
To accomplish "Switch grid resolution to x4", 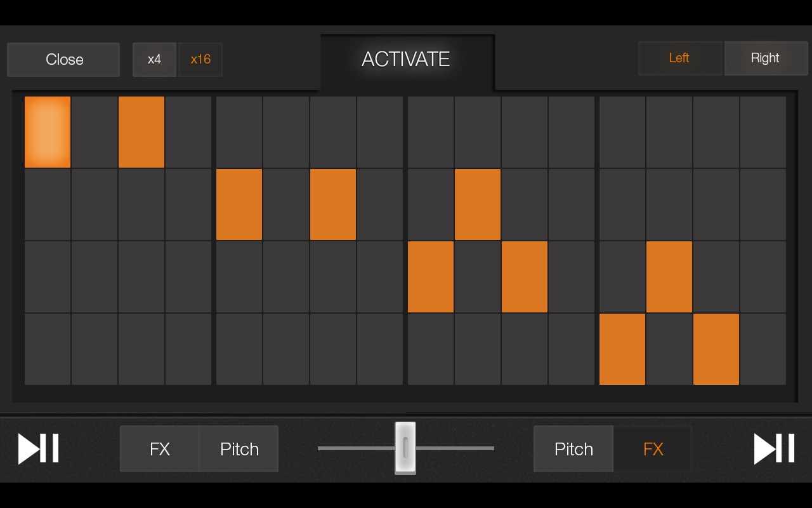I will coord(155,59).
